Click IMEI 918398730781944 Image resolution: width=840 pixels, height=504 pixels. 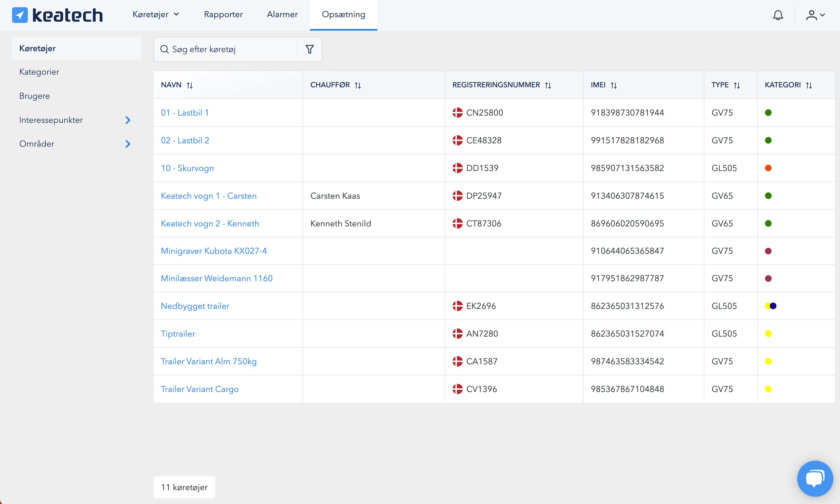coord(627,113)
